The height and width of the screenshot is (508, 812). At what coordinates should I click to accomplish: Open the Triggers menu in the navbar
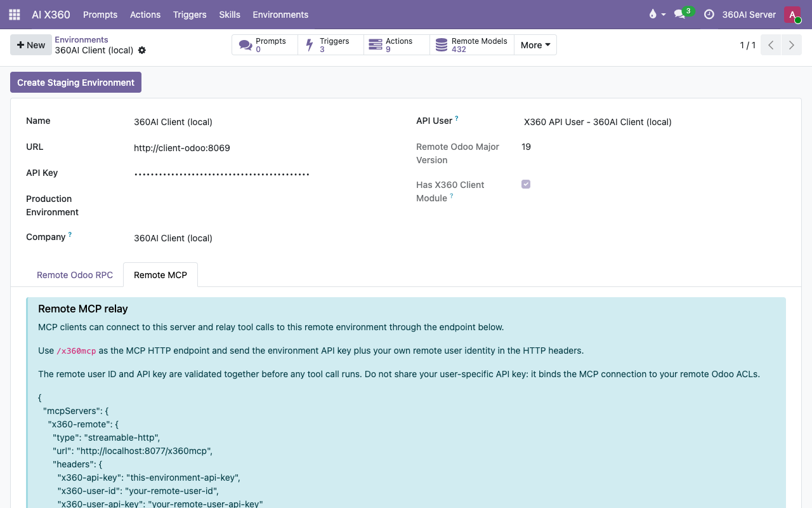pyautogui.click(x=190, y=15)
